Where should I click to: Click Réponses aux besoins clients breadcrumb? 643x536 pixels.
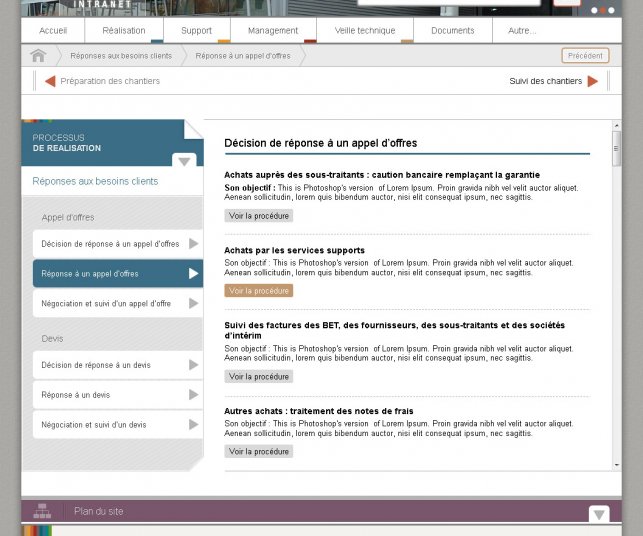click(121, 56)
